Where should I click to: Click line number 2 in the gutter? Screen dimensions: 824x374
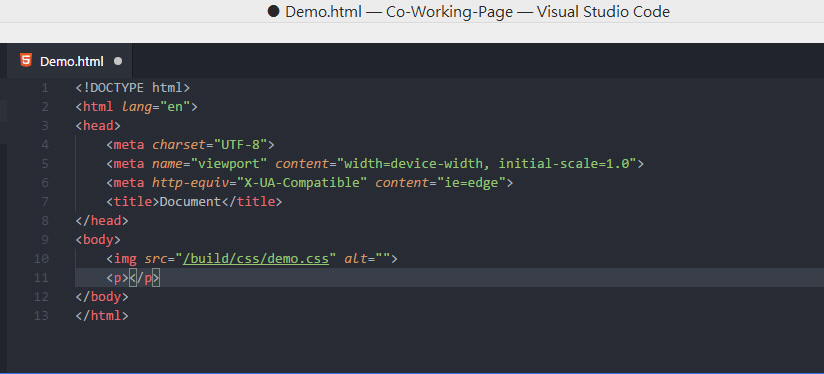pyautogui.click(x=45, y=107)
